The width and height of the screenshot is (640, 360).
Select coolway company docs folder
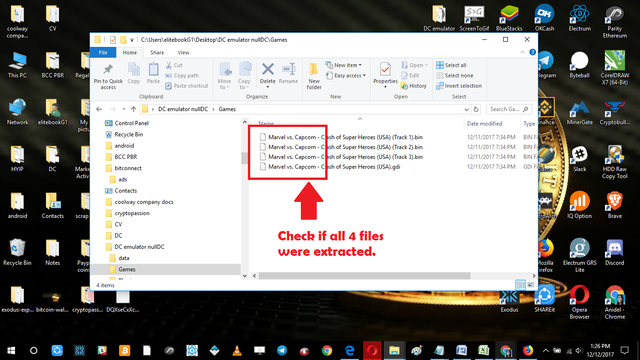(x=139, y=202)
